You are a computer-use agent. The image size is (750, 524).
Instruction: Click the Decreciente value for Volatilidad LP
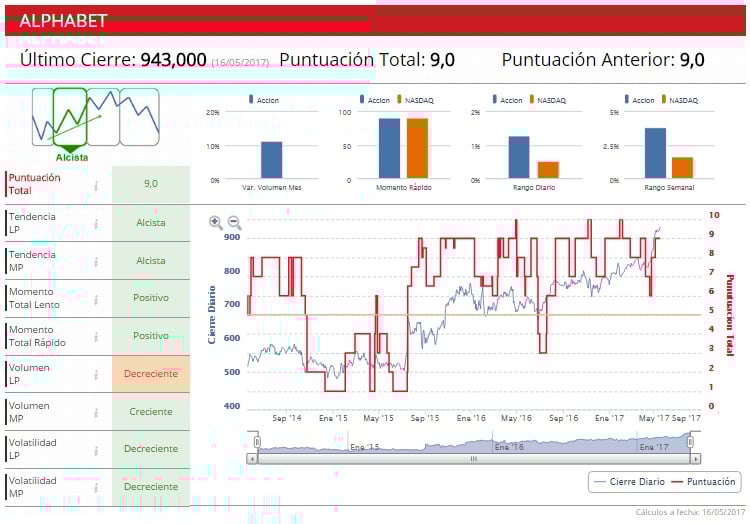[151, 449]
